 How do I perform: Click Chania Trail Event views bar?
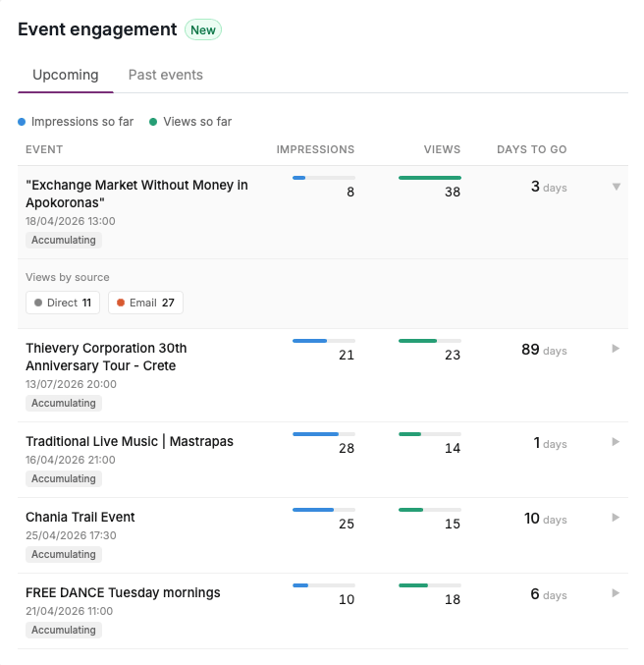(x=429, y=510)
